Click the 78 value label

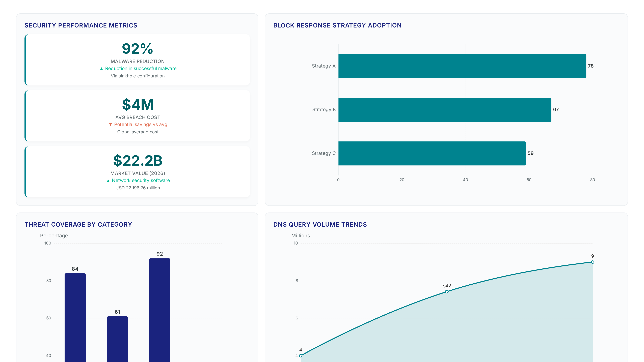click(x=591, y=66)
